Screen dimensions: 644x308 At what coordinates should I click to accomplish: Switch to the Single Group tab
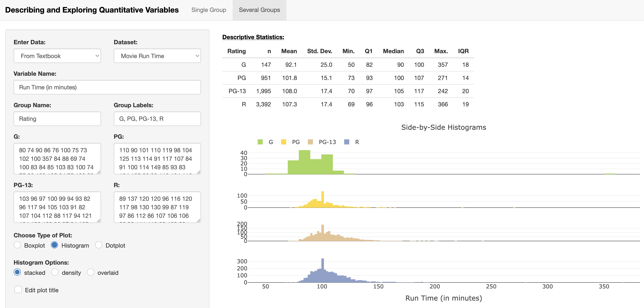click(x=208, y=10)
